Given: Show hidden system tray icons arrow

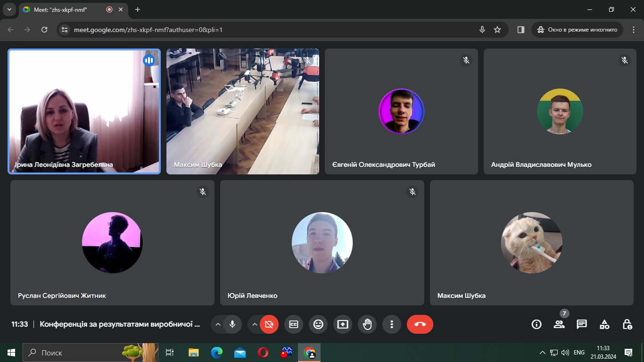Looking at the screenshot, I should coord(542,353).
